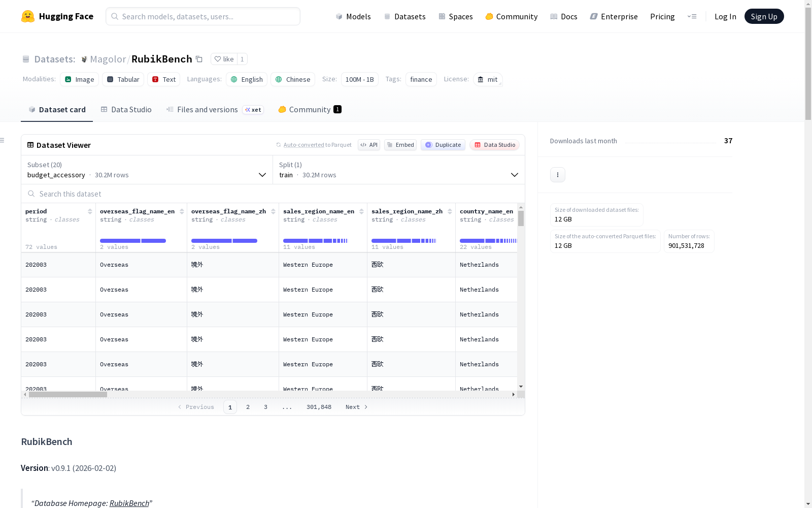Open the Community nav item

(x=512, y=16)
